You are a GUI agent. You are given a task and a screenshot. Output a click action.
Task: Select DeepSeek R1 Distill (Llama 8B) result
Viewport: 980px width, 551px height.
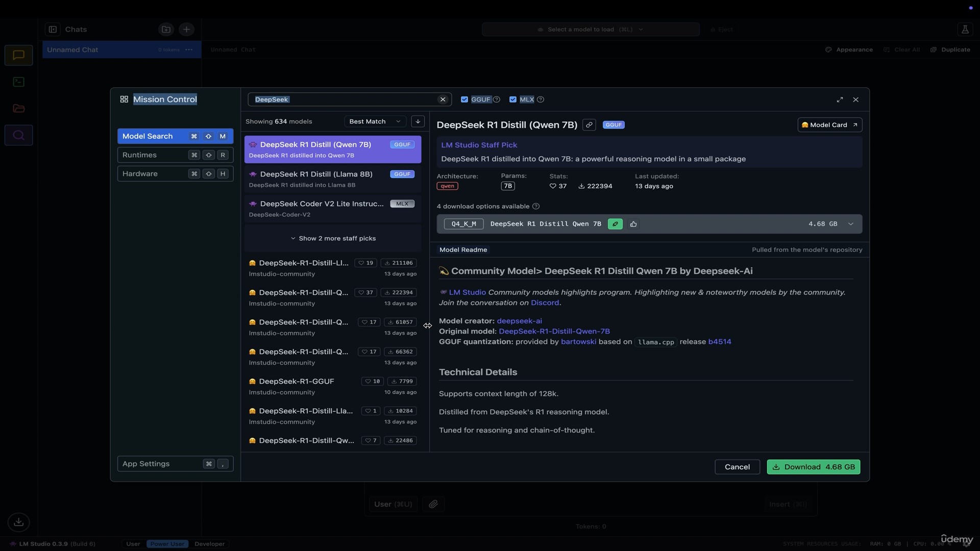click(333, 179)
